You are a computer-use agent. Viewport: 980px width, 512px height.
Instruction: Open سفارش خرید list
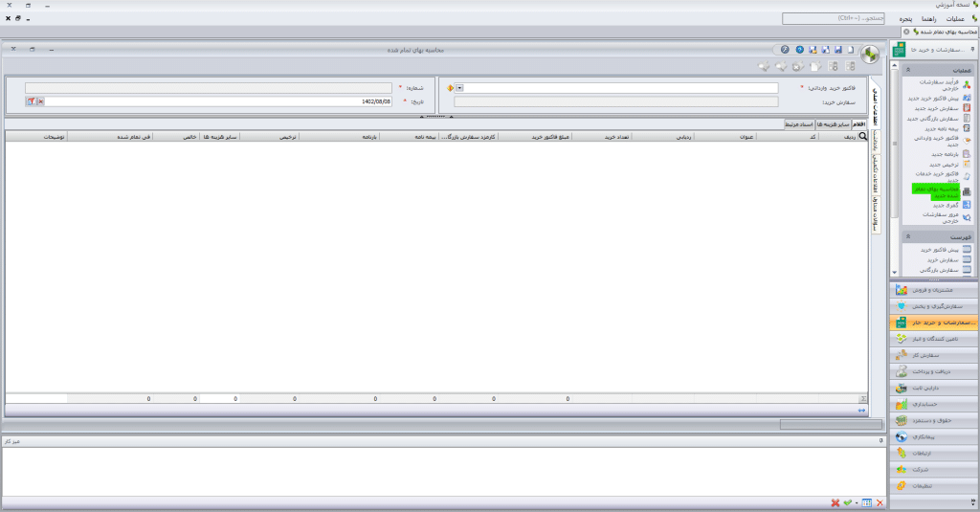944,259
